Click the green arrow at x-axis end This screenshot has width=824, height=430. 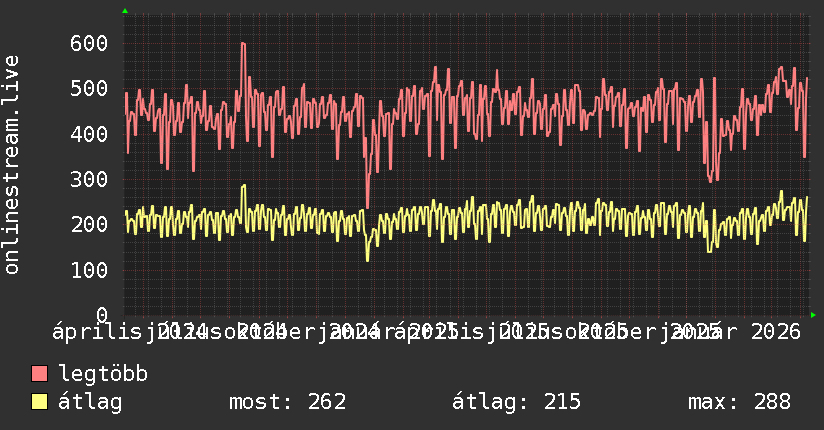pyautogui.click(x=813, y=315)
